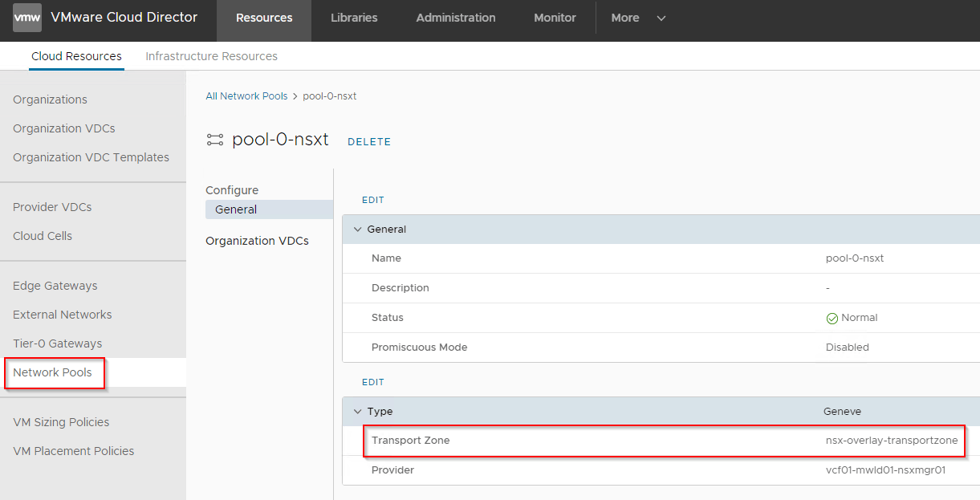980x500 pixels.
Task: Click EDIT above the General section
Action: point(373,200)
